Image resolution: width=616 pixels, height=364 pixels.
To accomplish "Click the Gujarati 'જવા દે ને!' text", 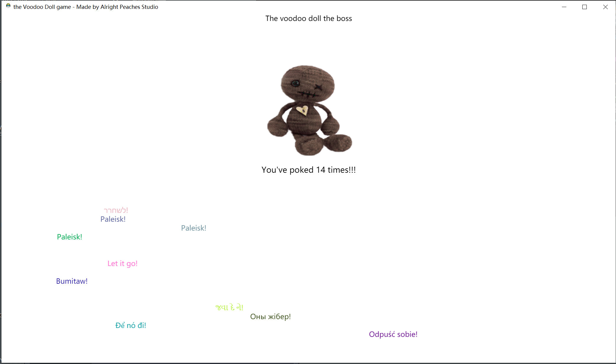I will click(x=229, y=307).
